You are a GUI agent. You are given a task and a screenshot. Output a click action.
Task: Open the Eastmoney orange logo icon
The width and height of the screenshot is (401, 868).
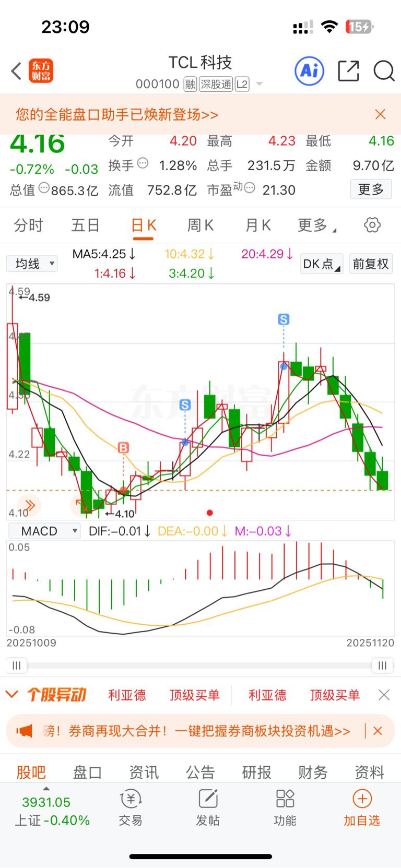(41, 71)
